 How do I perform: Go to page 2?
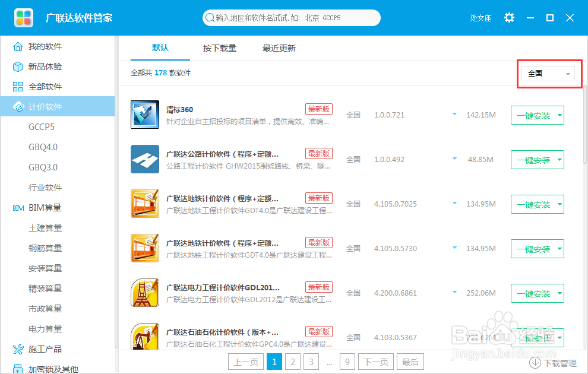[x=292, y=362]
